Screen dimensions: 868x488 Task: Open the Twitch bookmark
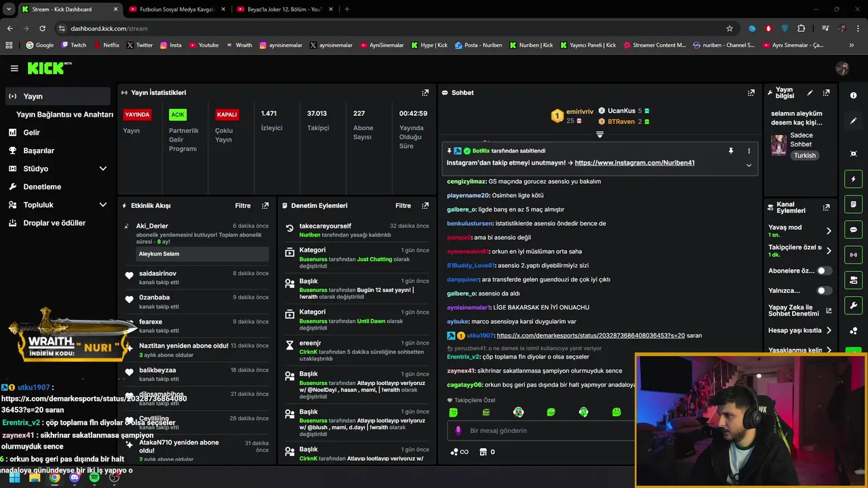pyautogui.click(x=74, y=45)
